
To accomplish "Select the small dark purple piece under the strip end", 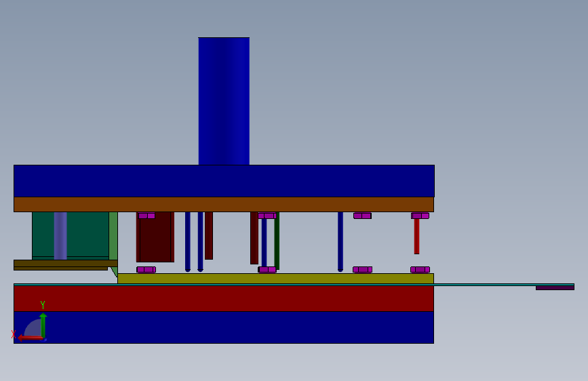I will coord(555,288).
